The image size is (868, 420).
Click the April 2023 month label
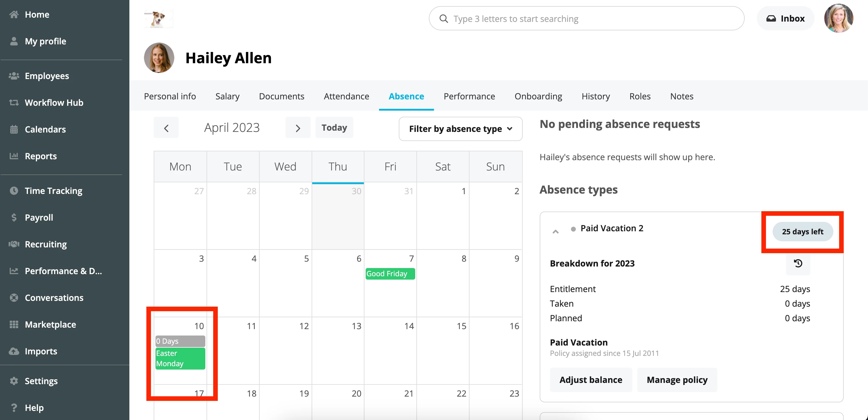232,128
